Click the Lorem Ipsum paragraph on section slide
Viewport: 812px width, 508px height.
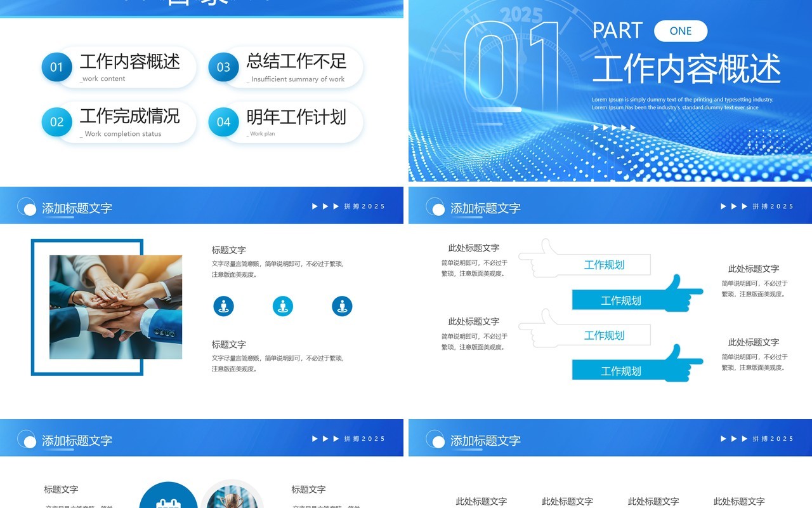(x=683, y=104)
